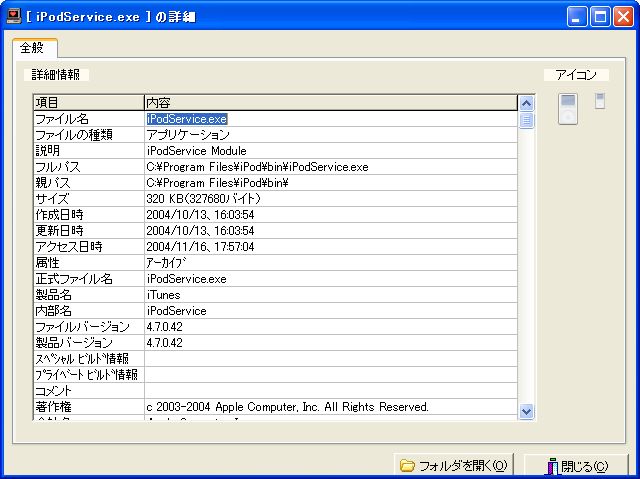The height and width of the screenshot is (479, 640).
Task: Click the スペシャル ビルド情報 label
Action: click(x=82, y=359)
